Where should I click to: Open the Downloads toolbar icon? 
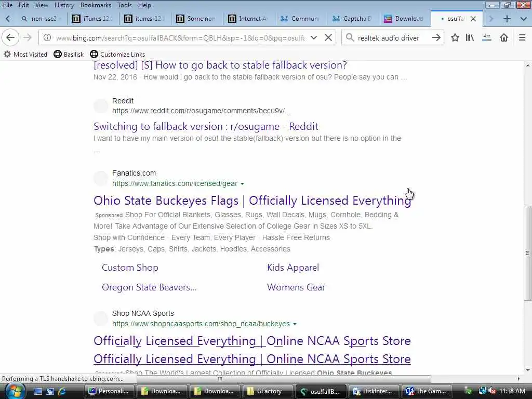click(x=486, y=37)
